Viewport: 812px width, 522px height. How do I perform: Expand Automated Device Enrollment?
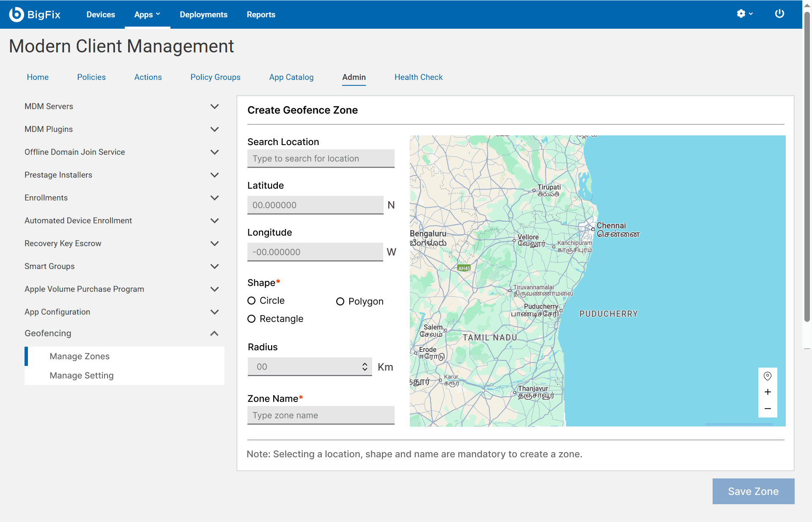[x=214, y=220]
